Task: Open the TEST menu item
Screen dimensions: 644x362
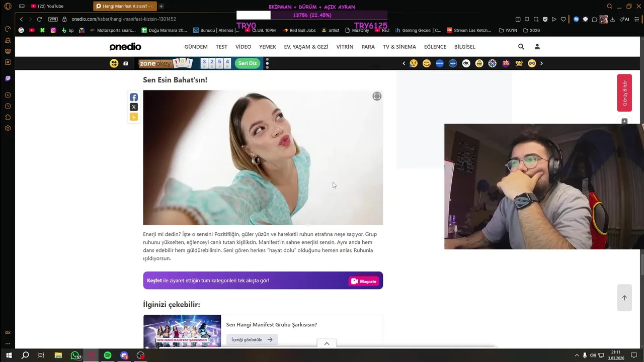Action: click(221, 47)
